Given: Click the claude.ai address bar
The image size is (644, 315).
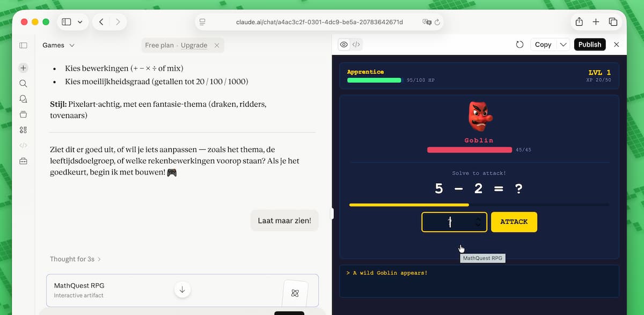Looking at the screenshot, I should pyautogui.click(x=319, y=22).
